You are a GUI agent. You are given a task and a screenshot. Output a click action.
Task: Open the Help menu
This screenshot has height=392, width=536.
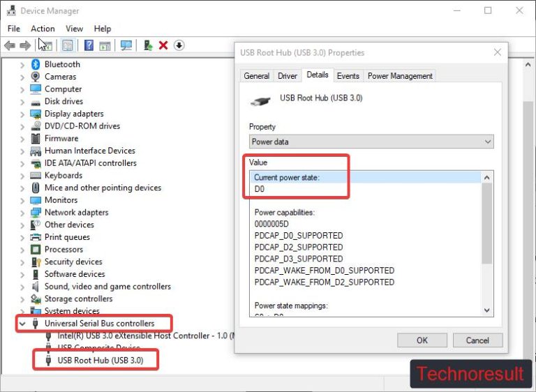pos(103,29)
